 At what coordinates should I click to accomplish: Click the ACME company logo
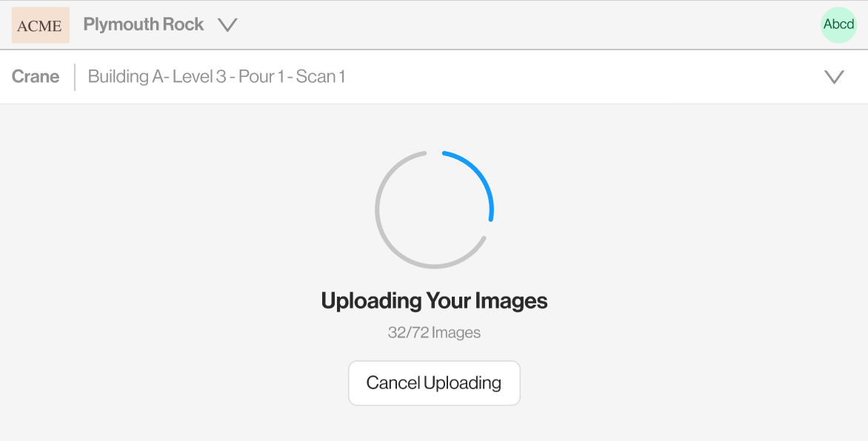click(41, 25)
